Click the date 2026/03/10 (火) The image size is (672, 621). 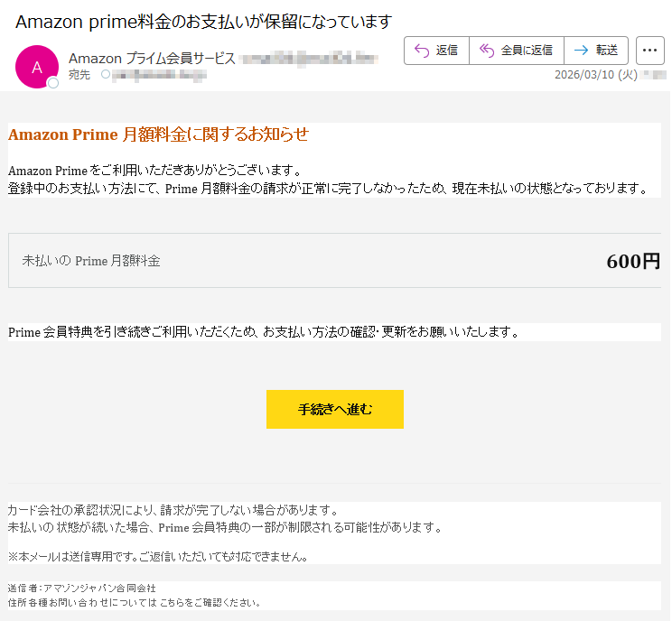point(596,75)
